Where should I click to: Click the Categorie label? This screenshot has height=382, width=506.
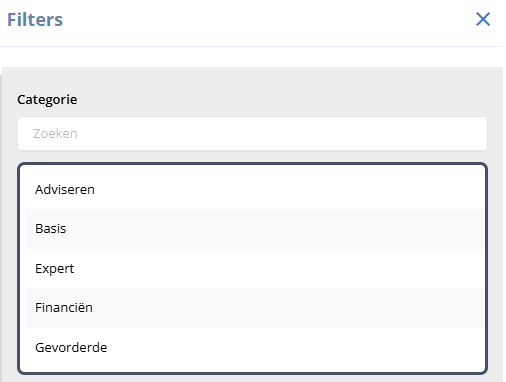[x=47, y=100]
